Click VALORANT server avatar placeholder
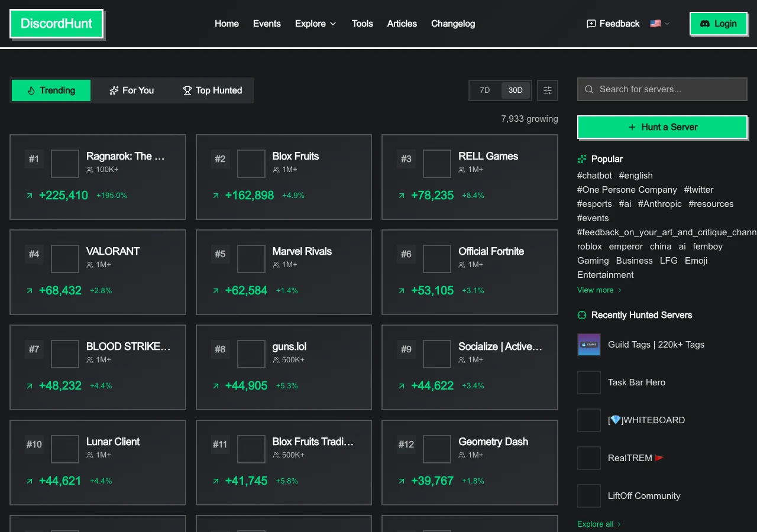The height and width of the screenshot is (532, 757). 65,259
